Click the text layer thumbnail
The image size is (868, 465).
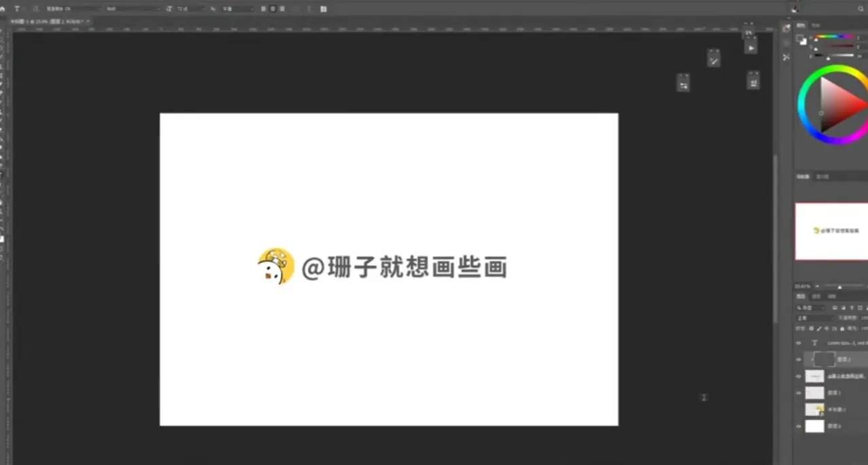(814, 343)
